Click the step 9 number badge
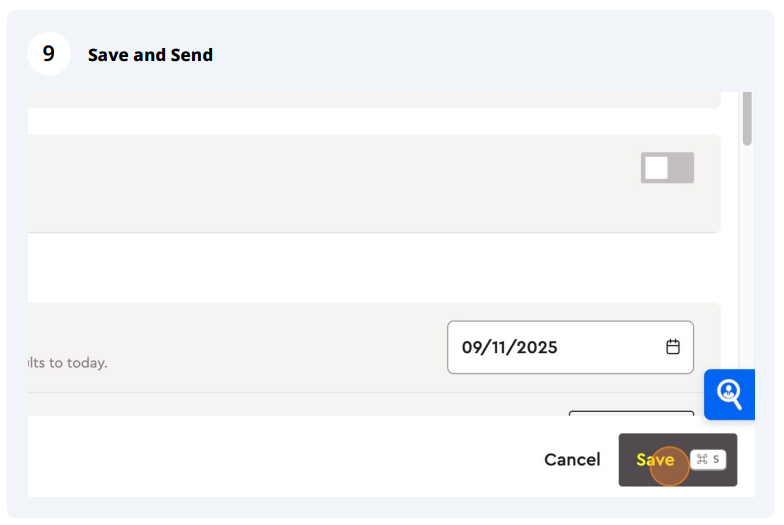The height and width of the screenshot is (525, 784). 49,54
